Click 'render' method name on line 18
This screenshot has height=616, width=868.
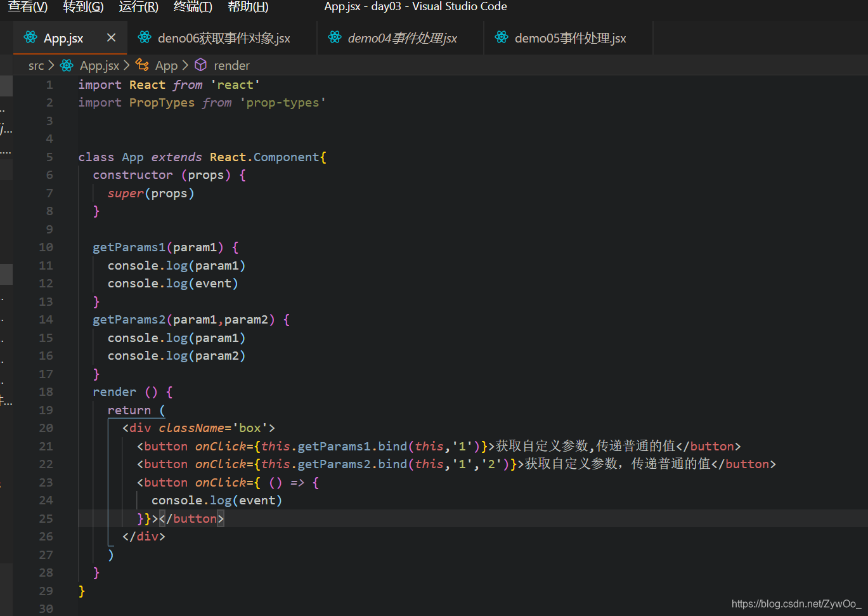coord(115,392)
